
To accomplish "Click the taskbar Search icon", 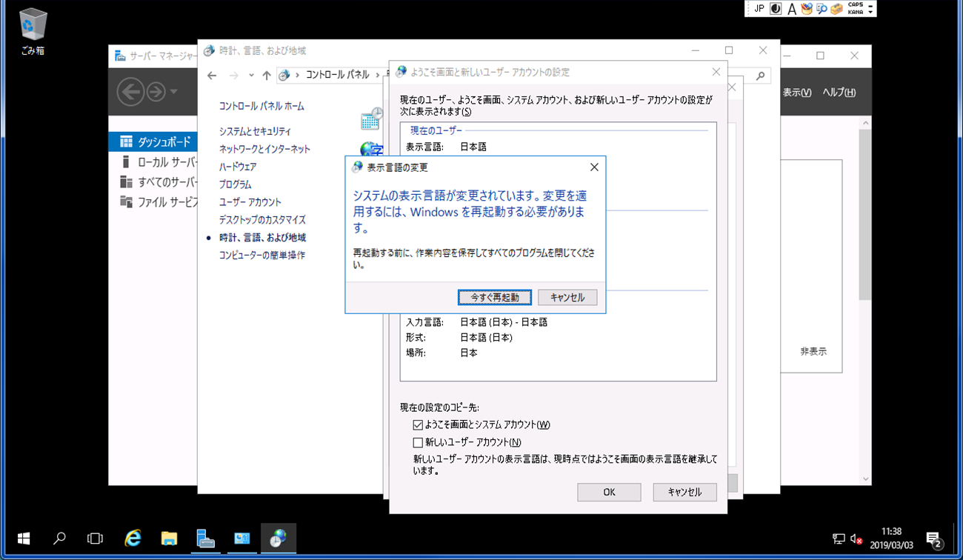I will point(59,539).
